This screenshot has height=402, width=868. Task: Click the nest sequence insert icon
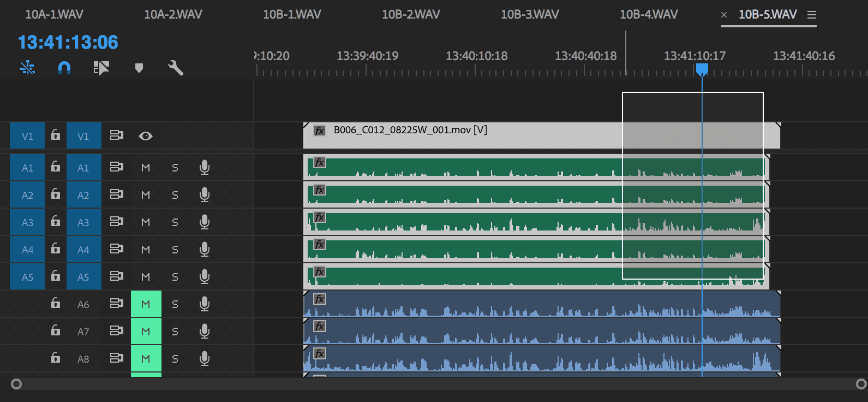click(x=27, y=68)
